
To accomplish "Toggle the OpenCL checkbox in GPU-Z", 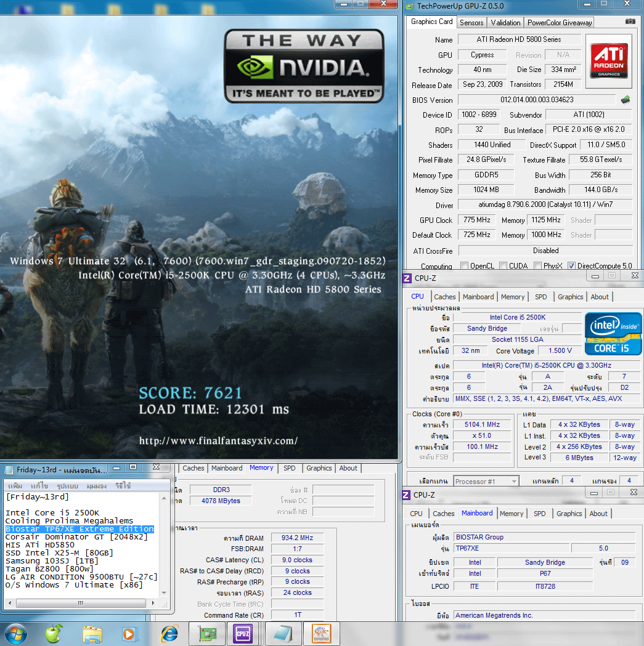I will [x=464, y=266].
